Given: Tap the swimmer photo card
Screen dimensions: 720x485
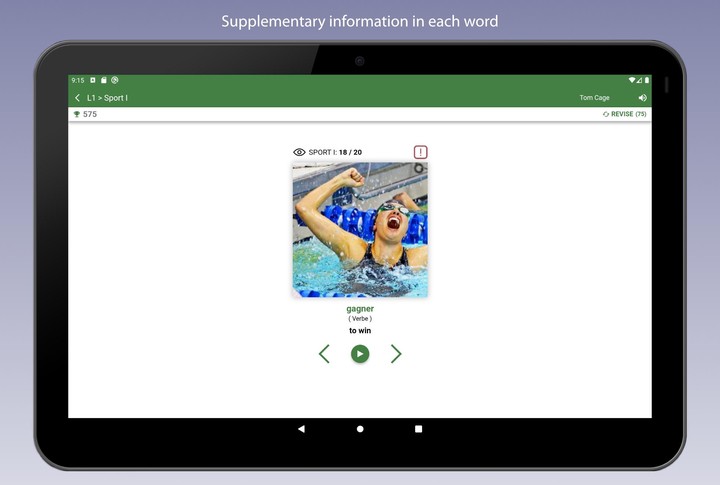Looking at the screenshot, I should [360, 230].
